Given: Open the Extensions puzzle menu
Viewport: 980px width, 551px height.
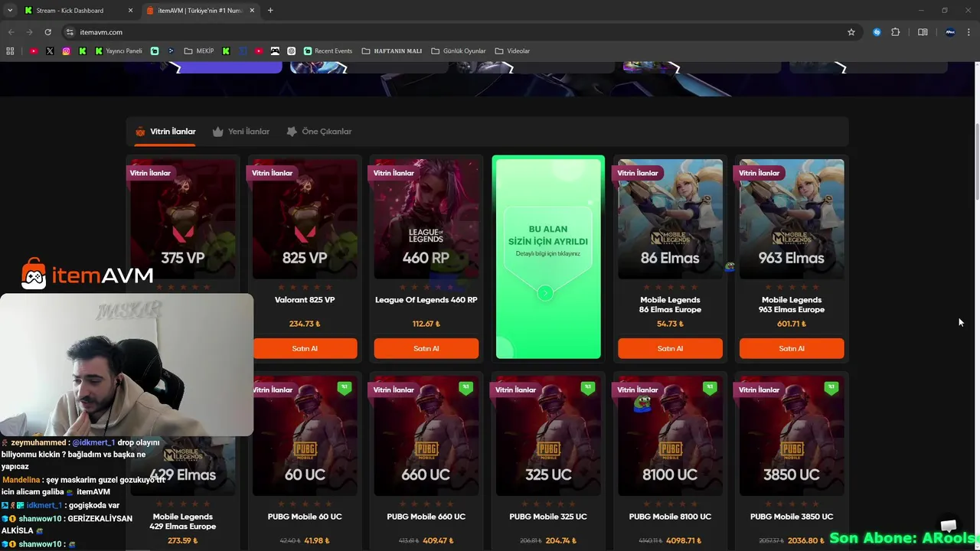Looking at the screenshot, I should click(x=895, y=32).
